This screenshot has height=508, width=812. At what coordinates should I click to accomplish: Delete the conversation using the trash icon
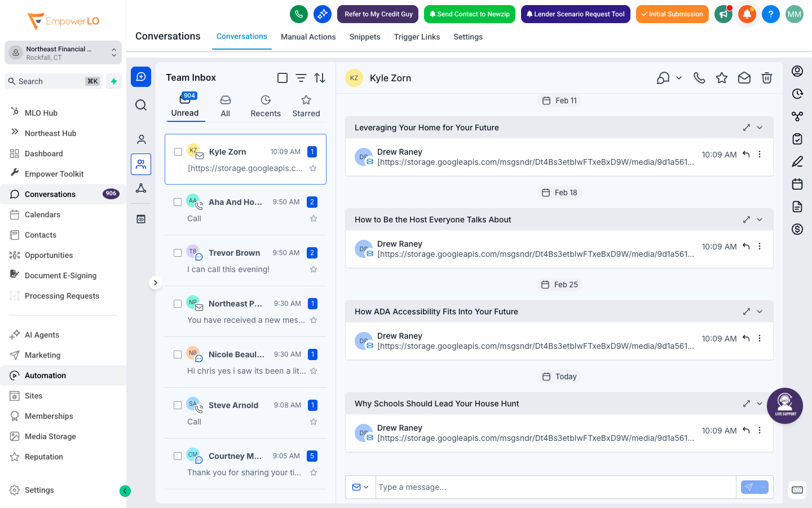pyautogui.click(x=767, y=78)
